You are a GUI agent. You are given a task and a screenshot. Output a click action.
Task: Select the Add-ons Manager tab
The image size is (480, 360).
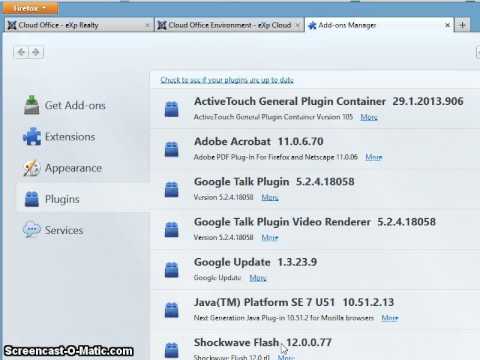(x=379, y=25)
